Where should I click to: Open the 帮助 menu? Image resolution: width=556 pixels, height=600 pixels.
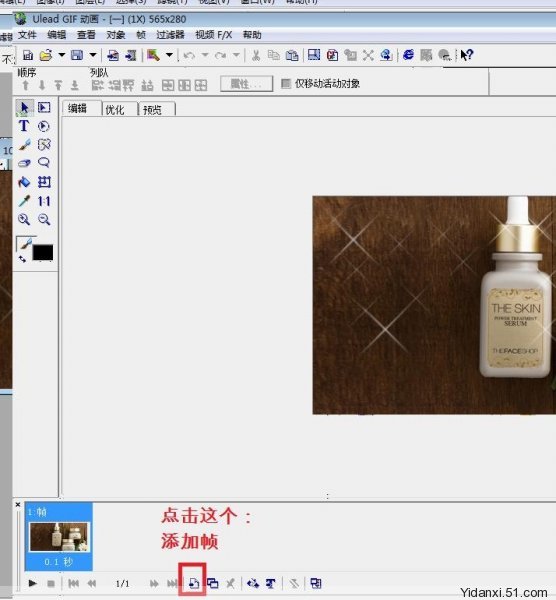click(252, 35)
